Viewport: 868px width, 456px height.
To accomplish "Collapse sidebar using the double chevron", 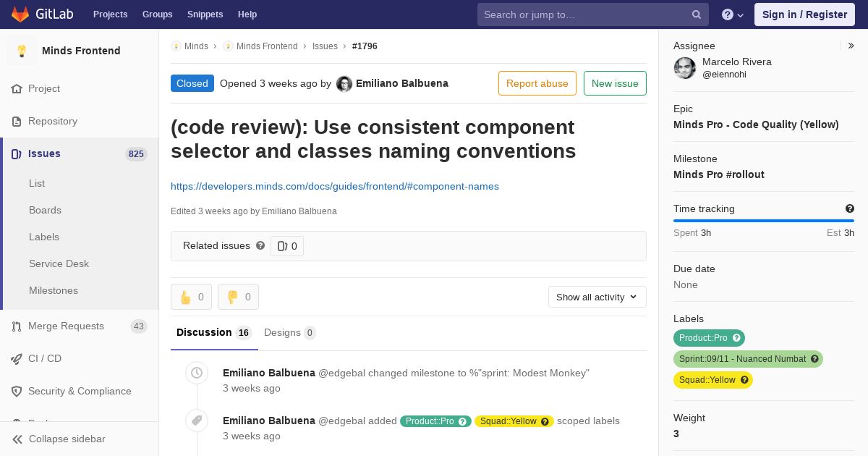I will pyautogui.click(x=17, y=439).
